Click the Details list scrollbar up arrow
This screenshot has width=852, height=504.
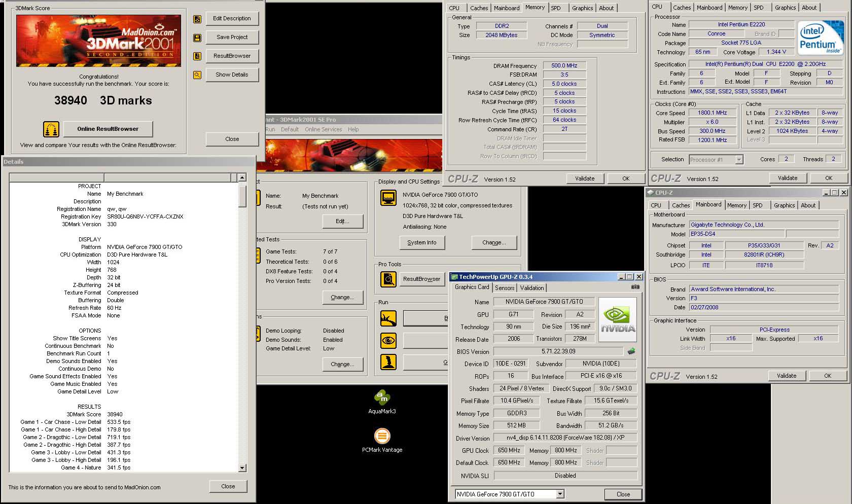tap(242, 177)
